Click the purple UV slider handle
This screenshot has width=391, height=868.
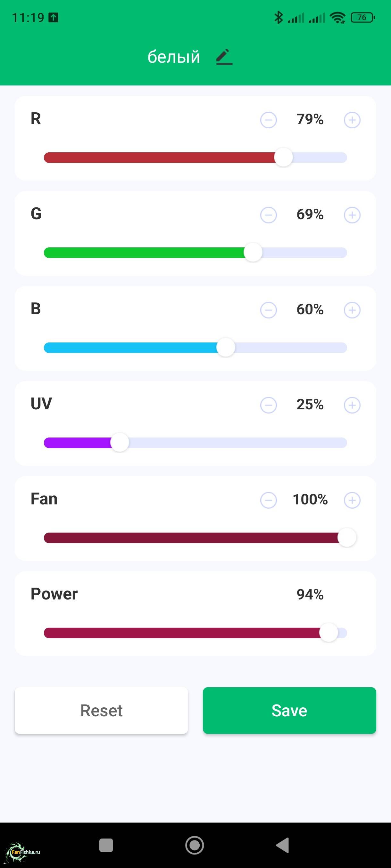[120, 442]
